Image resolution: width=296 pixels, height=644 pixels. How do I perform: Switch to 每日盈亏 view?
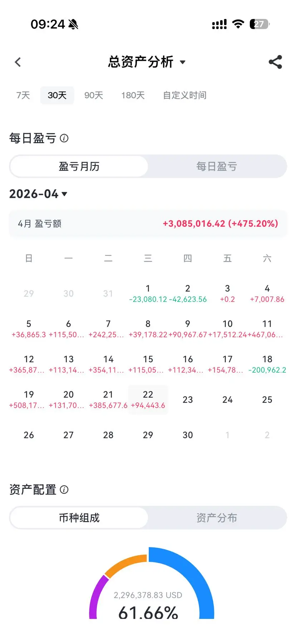click(x=217, y=166)
